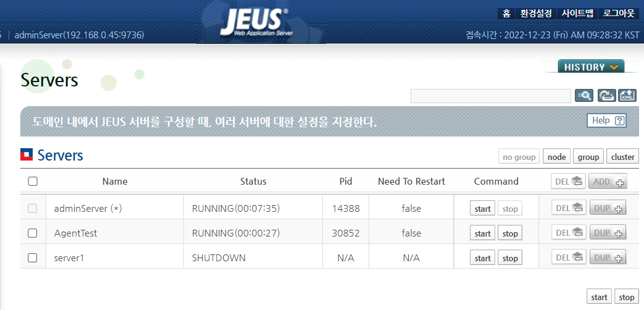This screenshot has width=644, height=310.
Task: Open the AgentTest server name
Action: tap(75, 233)
